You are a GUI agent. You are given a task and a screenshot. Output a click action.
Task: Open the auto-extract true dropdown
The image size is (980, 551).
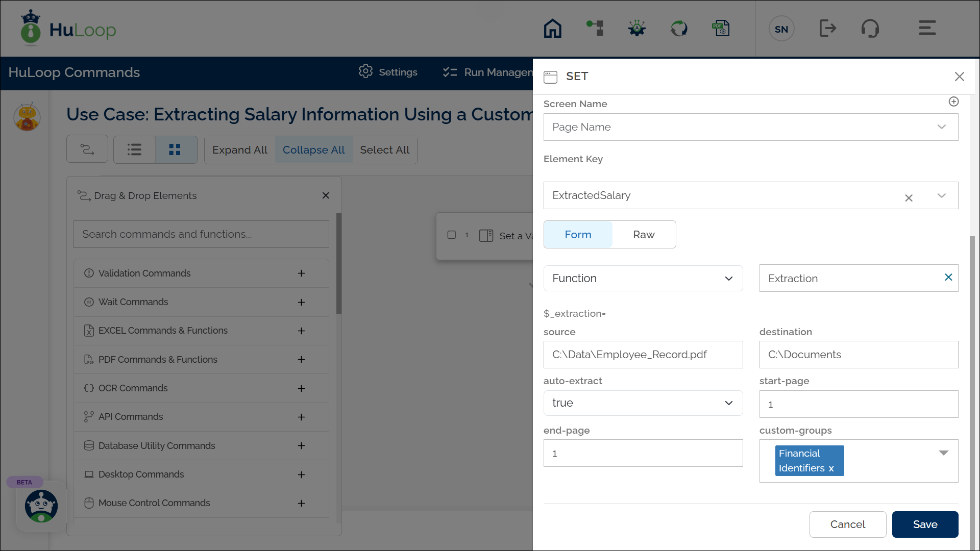(643, 403)
